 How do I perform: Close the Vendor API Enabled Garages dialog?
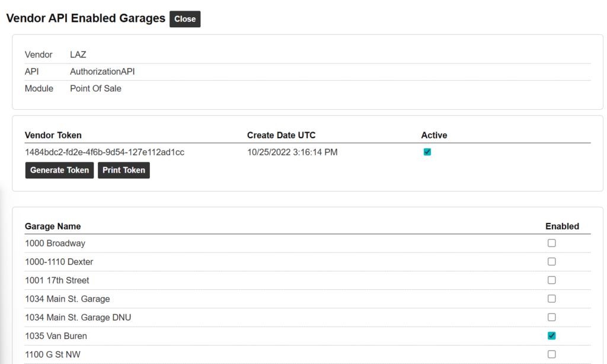pyautogui.click(x=185, y=19)
